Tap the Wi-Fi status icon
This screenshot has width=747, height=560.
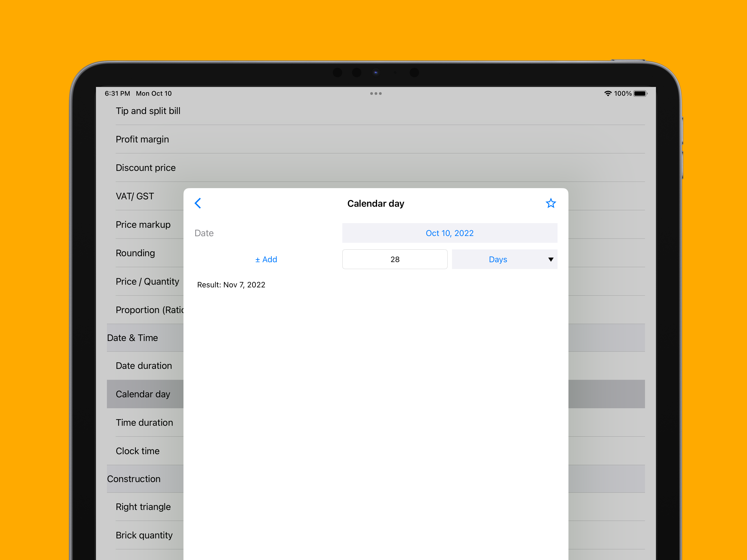tap(608, 94)
